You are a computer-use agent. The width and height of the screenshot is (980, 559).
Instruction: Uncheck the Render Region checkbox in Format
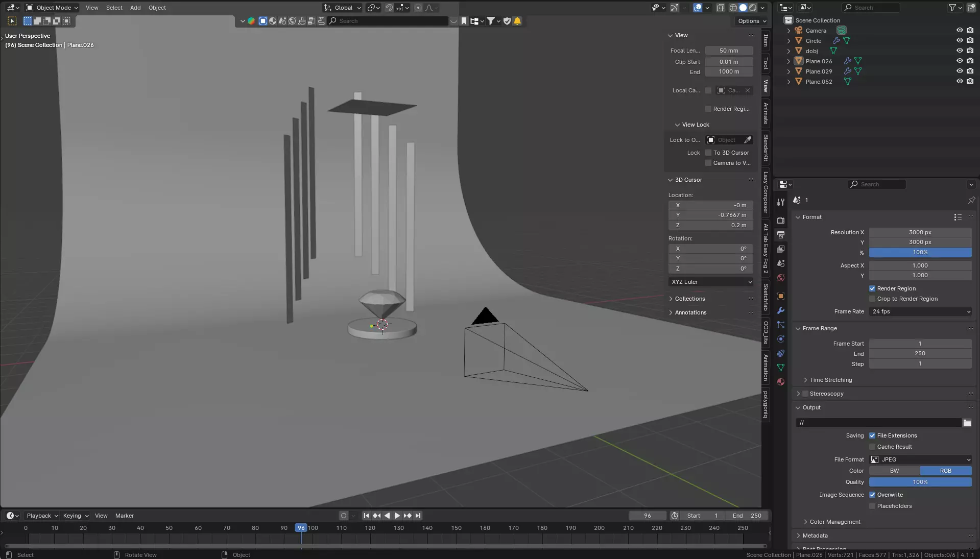point(872,288)
